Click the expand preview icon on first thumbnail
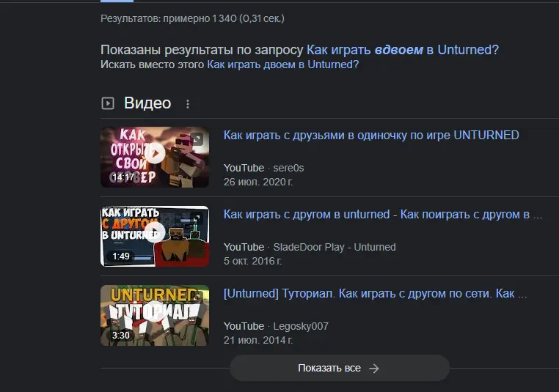Image resolution: width=559 pixels, height=392 pixels. pyautogui.click(x=197, y=138)
